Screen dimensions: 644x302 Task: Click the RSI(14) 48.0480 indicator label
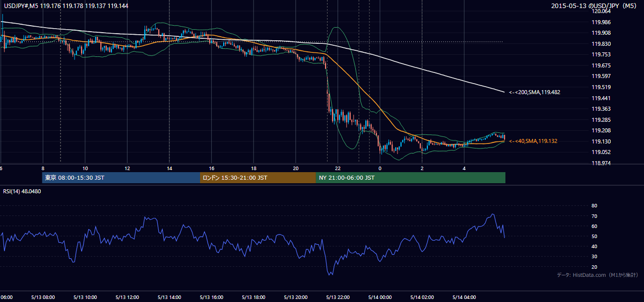(x=22, y=191)
